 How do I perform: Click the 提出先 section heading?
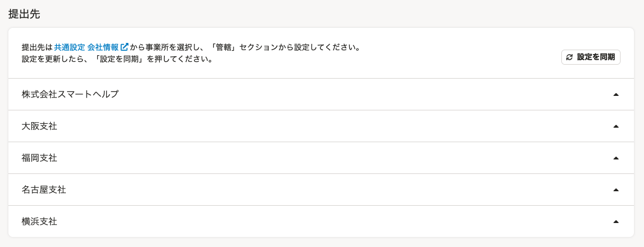coord(24,13)
